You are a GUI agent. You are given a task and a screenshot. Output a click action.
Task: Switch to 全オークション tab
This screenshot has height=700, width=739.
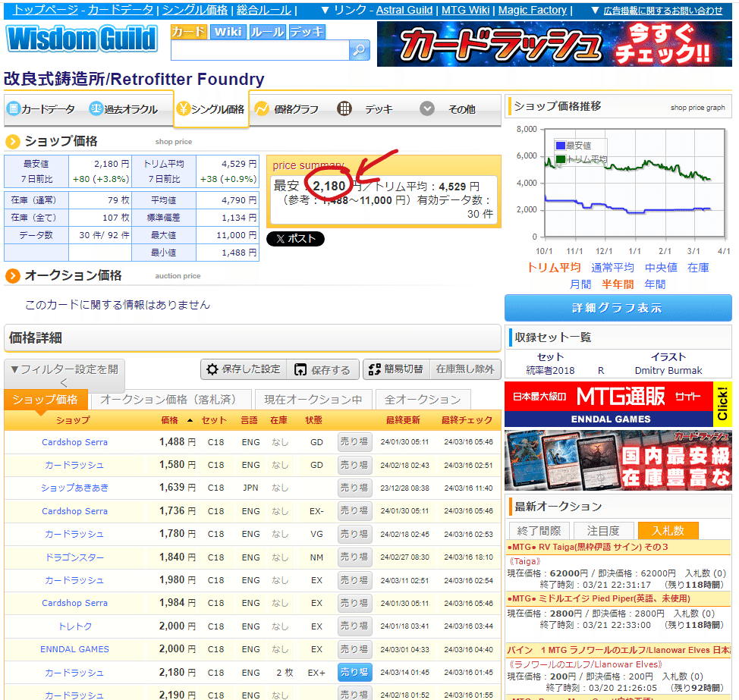pyautogui.click(x=423, y=400)
